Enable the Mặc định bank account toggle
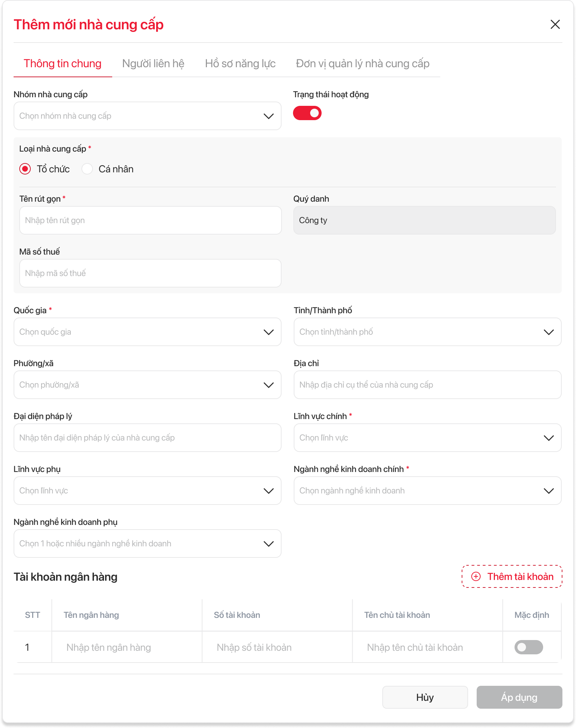Viewport: 576px width, 728px height. click(528, 647)
